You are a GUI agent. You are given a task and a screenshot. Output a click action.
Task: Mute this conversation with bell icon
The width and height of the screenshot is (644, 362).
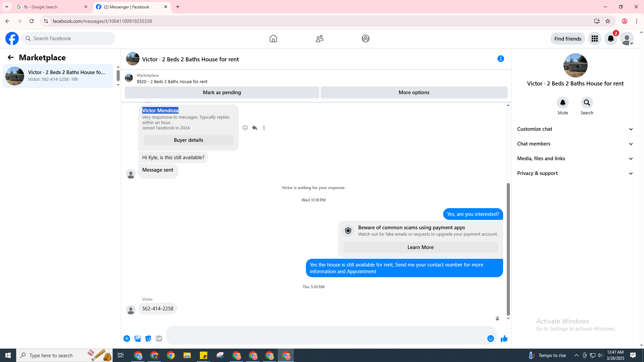pyautogui.click(x=563, y=103)
